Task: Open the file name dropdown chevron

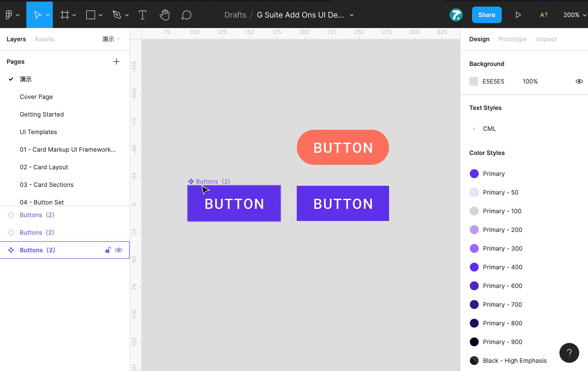Action: (x=352, y=15)
